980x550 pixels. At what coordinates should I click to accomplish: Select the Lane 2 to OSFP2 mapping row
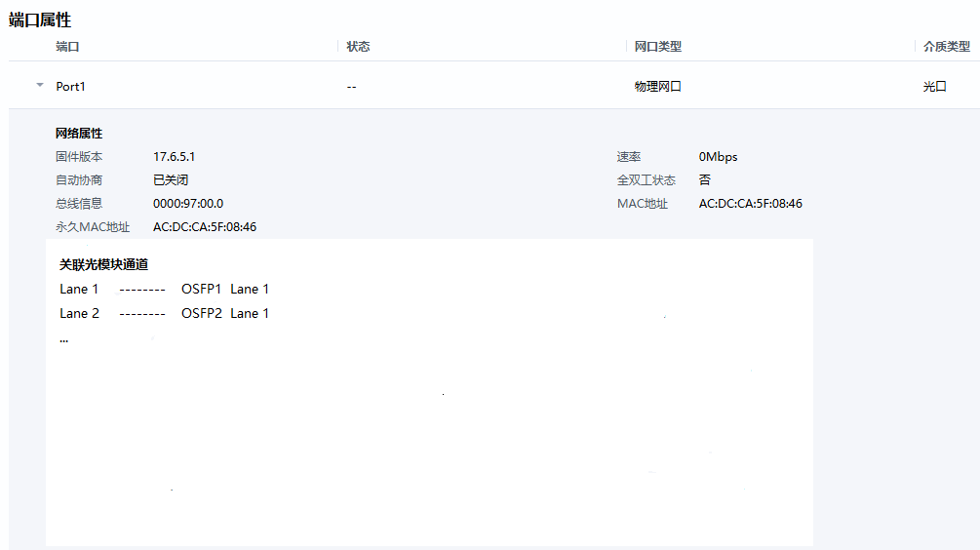point(164,314)
